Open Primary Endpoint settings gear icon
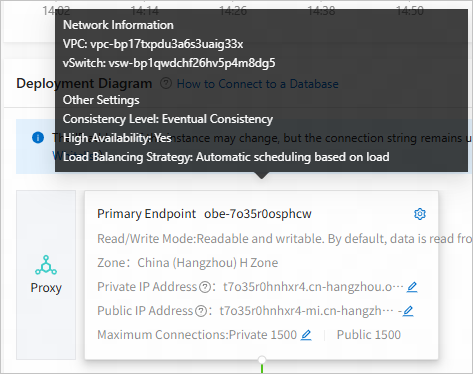473x374 pixels. point(420,214)
